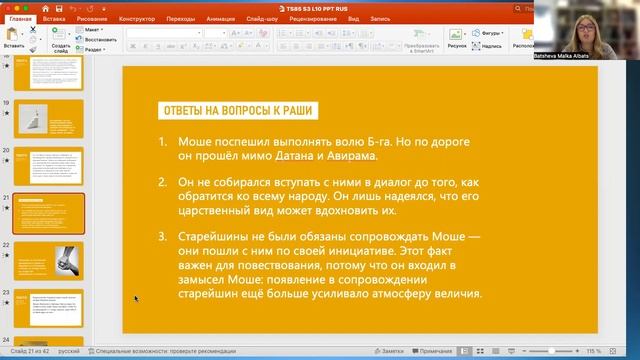Expand the new slide dropdown arrow
The height and width of the screenshot is (360, 640).
tap(69, 34)
